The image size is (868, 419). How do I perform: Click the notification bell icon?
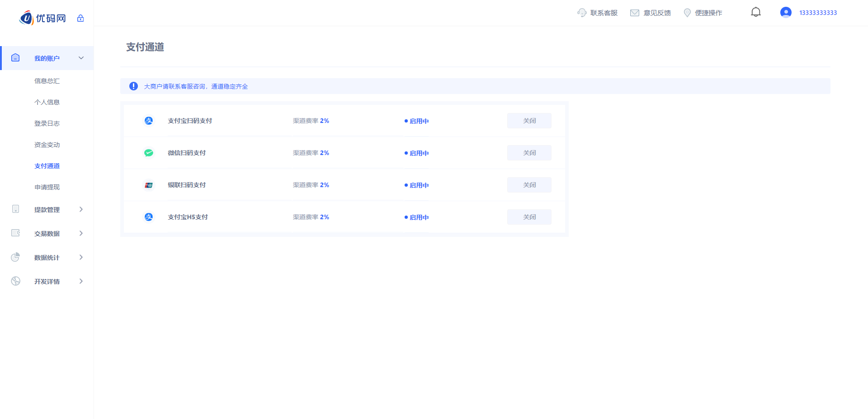(755, 12)
